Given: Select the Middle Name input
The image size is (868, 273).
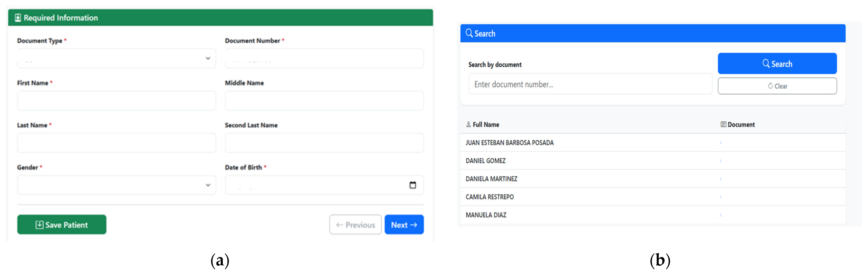Looking at the screenshot, I should tap(324, 101).
